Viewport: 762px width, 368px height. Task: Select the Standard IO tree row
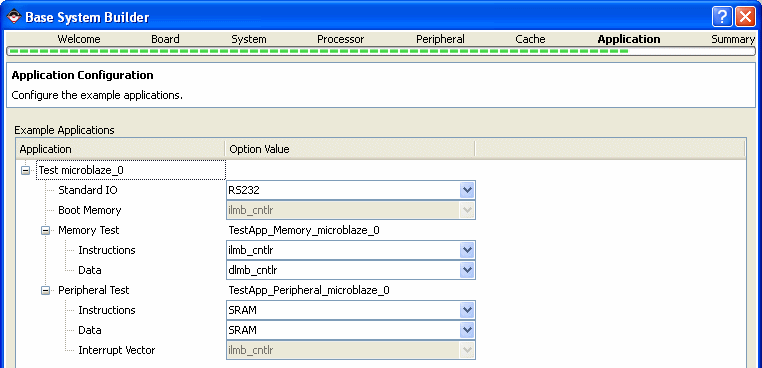point(87,190)
